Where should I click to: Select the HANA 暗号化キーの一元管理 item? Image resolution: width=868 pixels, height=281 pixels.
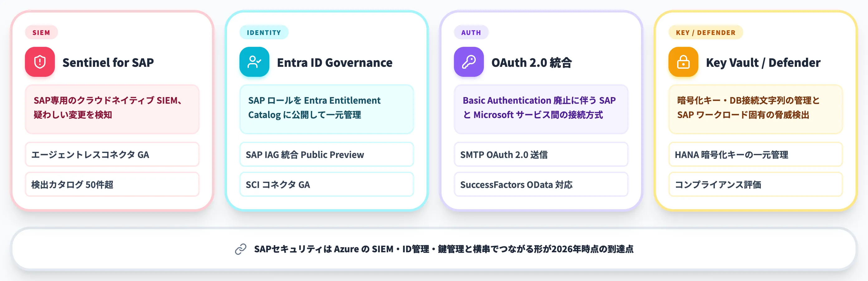coord(755,155)
